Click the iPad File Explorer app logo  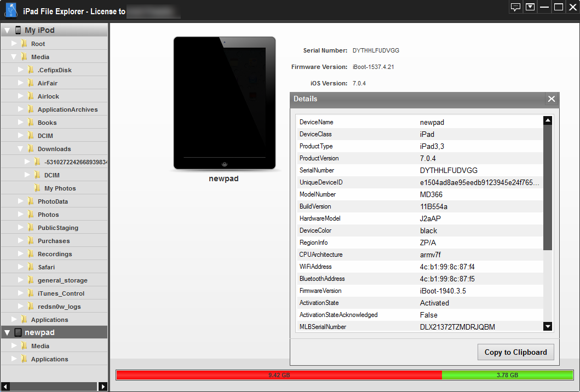click(11, 10)
